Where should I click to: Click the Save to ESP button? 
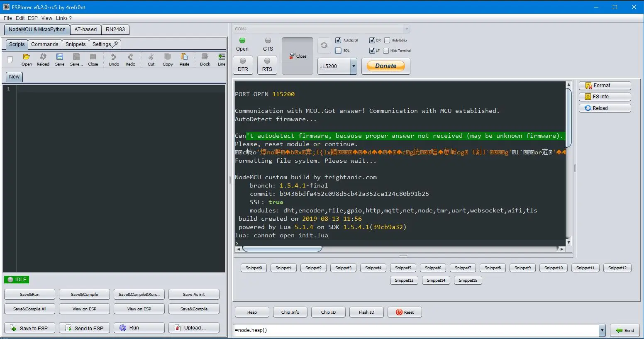coord(29,328)
